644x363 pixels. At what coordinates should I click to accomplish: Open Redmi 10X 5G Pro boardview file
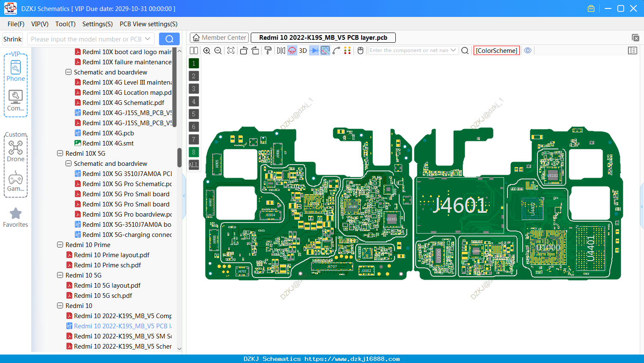pyautogui.click(x=127, y=214)
